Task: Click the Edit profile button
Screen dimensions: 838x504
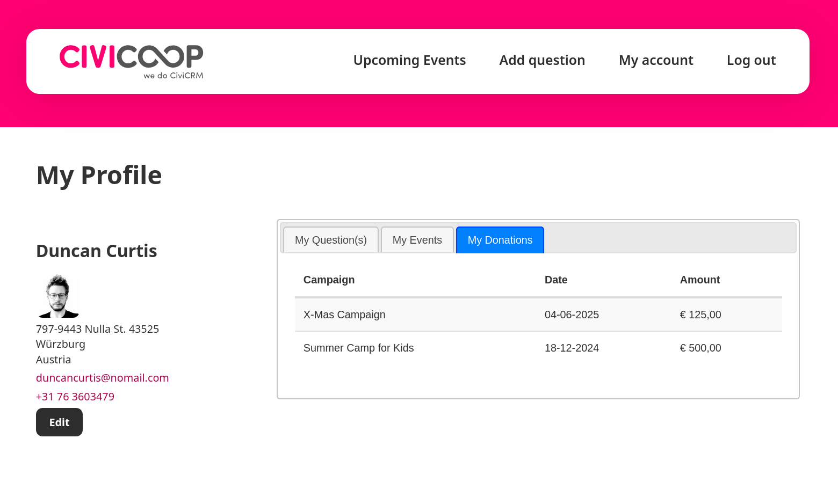Action: [x=59, y=422]
